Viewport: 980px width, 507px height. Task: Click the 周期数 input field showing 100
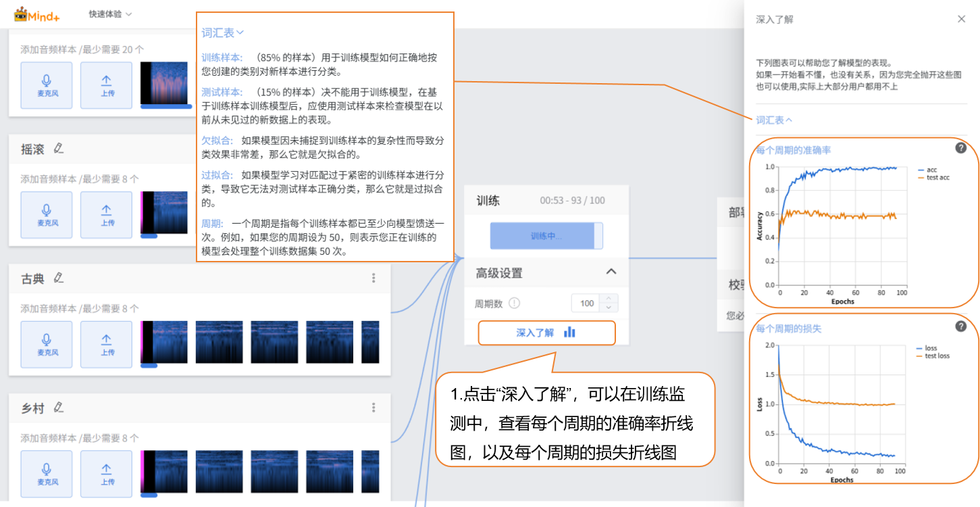tap(586, 304)
